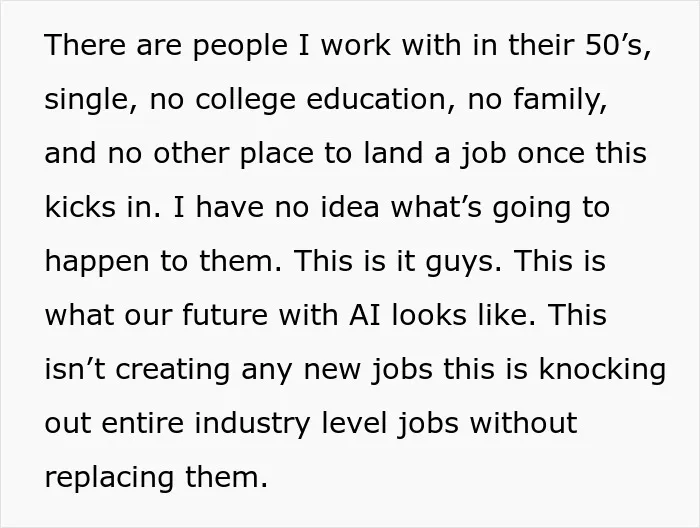Screen dimensions: 700x528
Task: Click on the word 'education'
Action: coord(376,99)
